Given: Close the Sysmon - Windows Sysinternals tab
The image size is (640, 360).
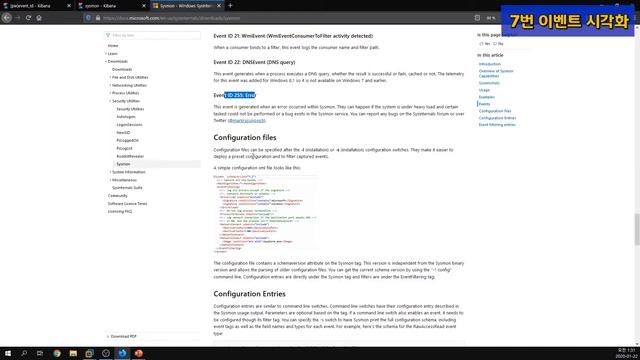Looking at the screenshot, I should coord(219,6).
